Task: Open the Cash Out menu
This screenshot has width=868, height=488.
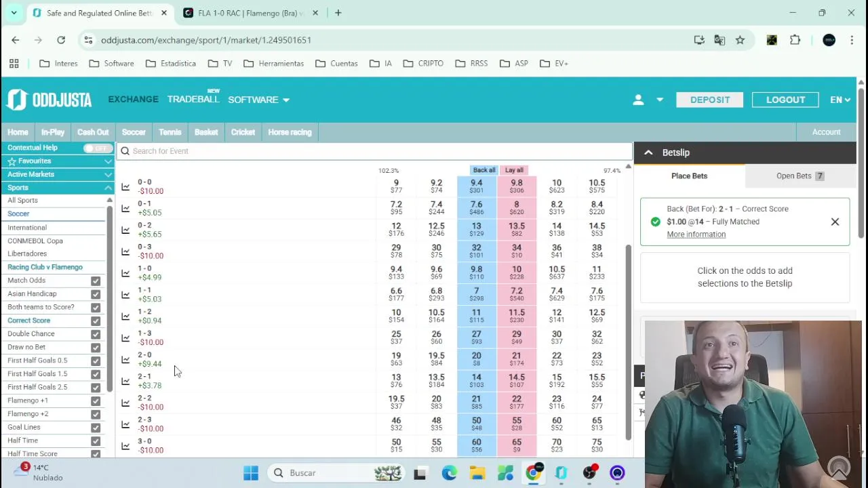Action: click(x=93, y=132)
